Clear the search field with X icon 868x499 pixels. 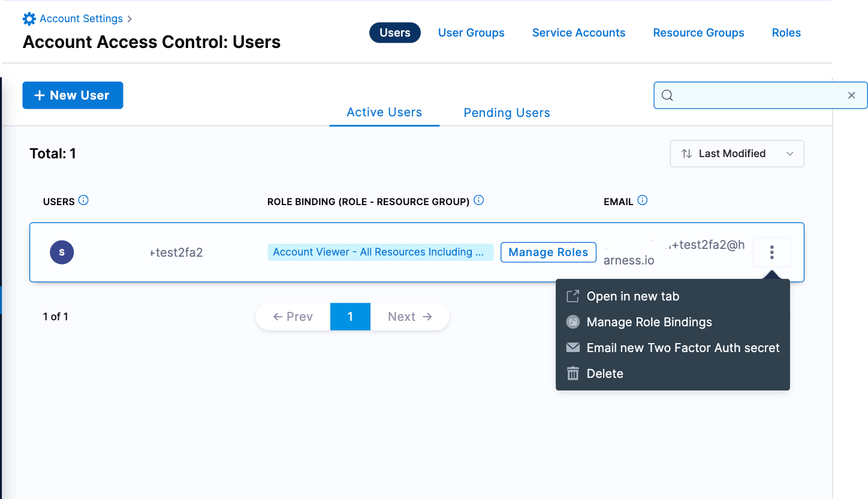pyautogui.click(x=851, y=95)
